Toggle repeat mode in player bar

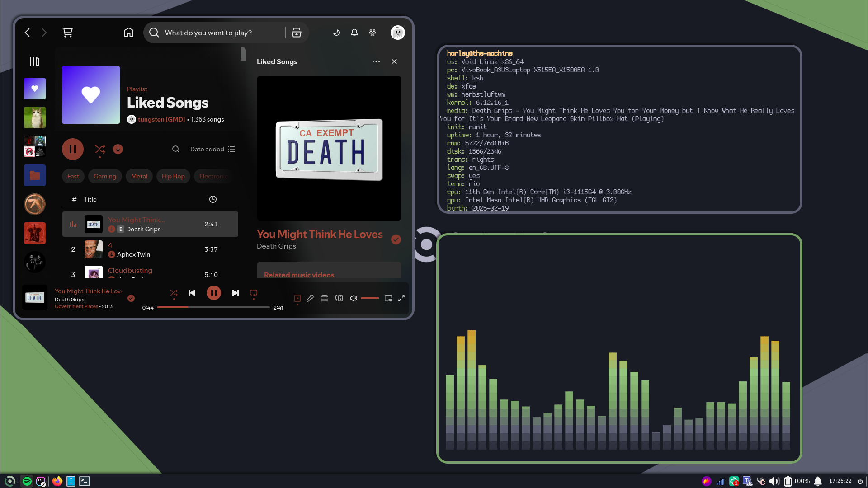point(254,293)
